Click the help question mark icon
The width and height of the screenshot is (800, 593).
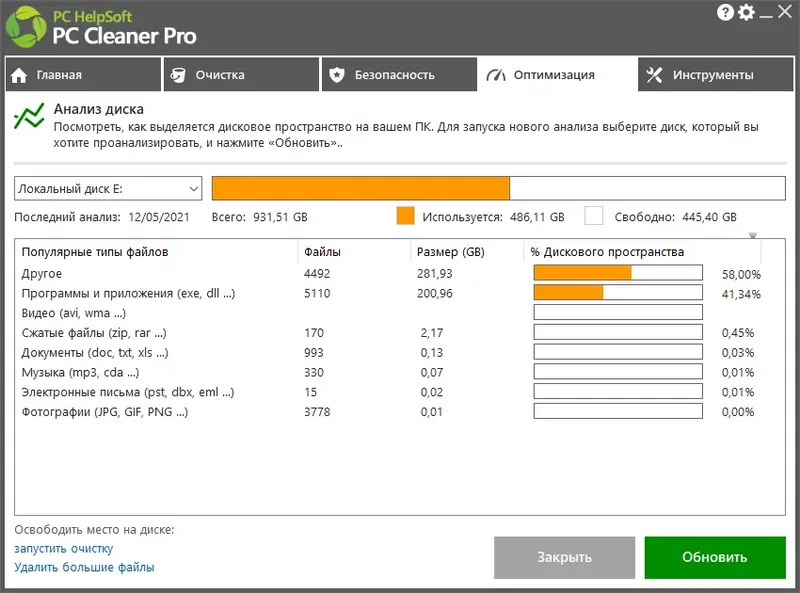point(725,12)
